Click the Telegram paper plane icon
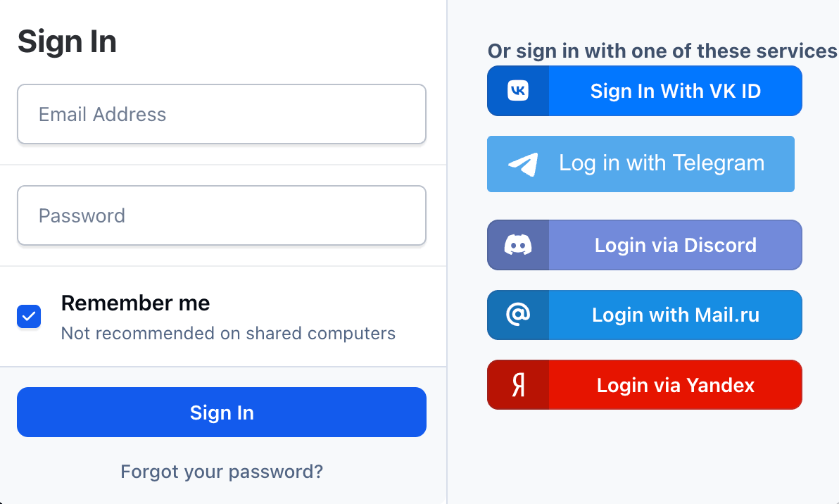Screen dimensions: 839x504 (523, 164)
